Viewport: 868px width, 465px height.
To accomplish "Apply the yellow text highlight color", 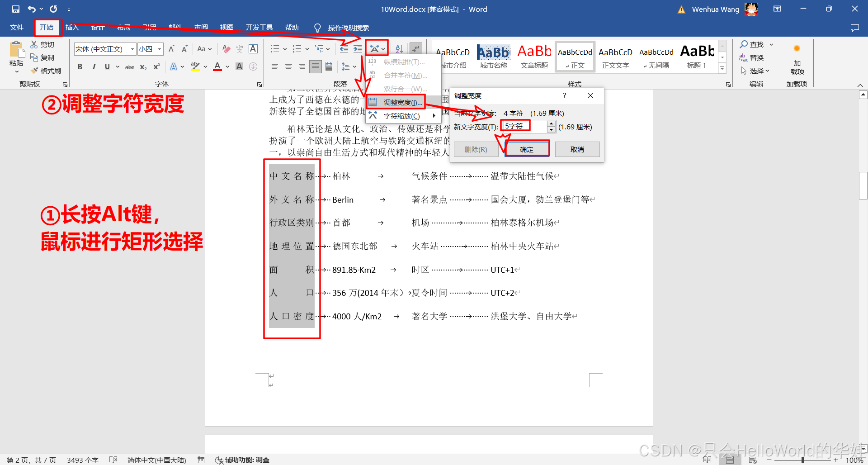I will [x=195, y=66].
